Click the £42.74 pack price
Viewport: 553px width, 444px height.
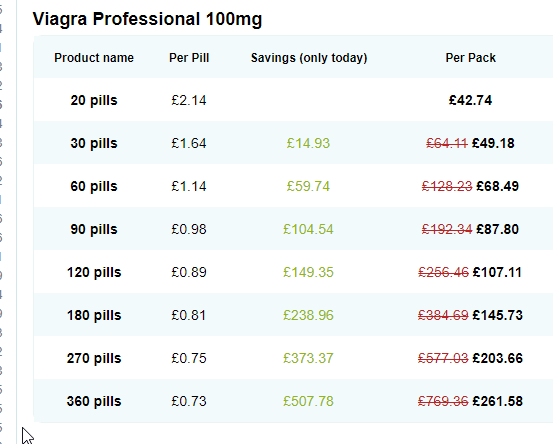click(x=470, y=100)
